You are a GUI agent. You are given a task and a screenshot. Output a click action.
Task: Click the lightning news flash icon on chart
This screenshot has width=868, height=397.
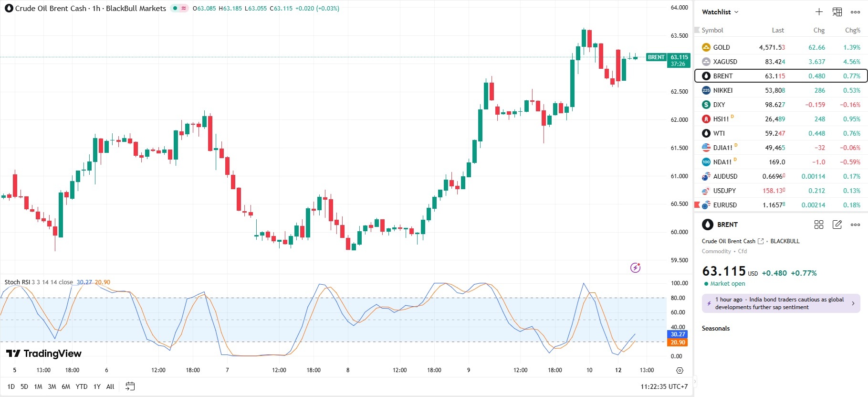tap(635, 268)
